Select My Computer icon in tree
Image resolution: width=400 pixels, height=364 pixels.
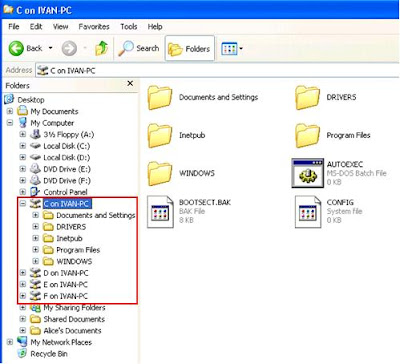(x=23, y=123)
